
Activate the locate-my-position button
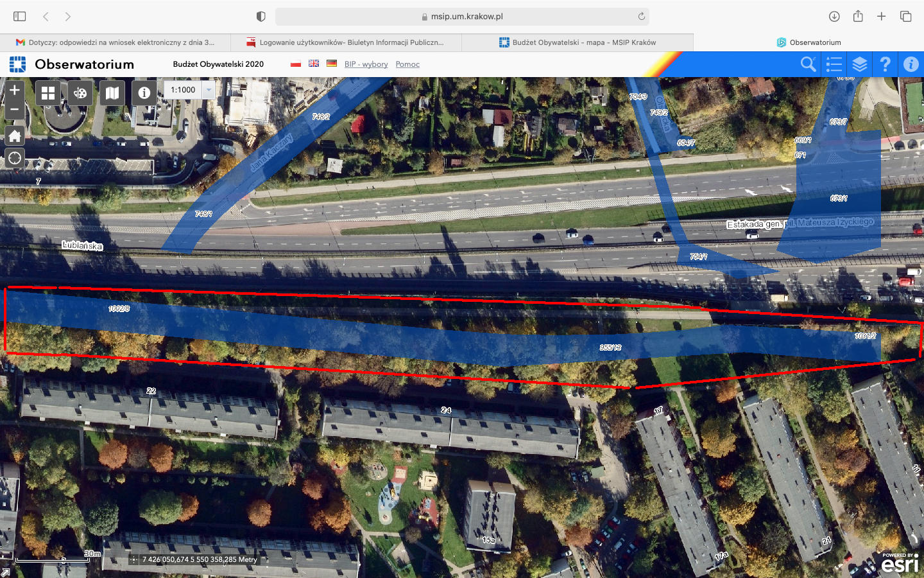(15, 158)
